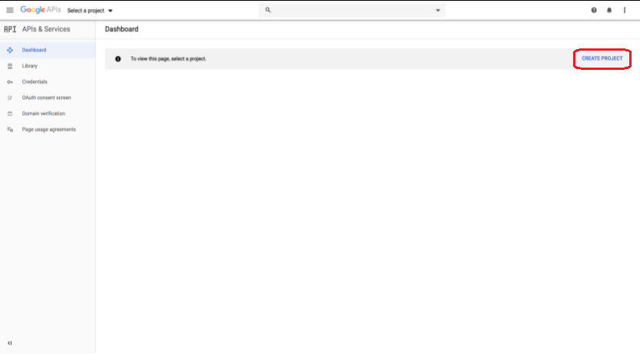Open the main hamburger navigation menu
Screen dimensions: 640x364
click(10, 10)
